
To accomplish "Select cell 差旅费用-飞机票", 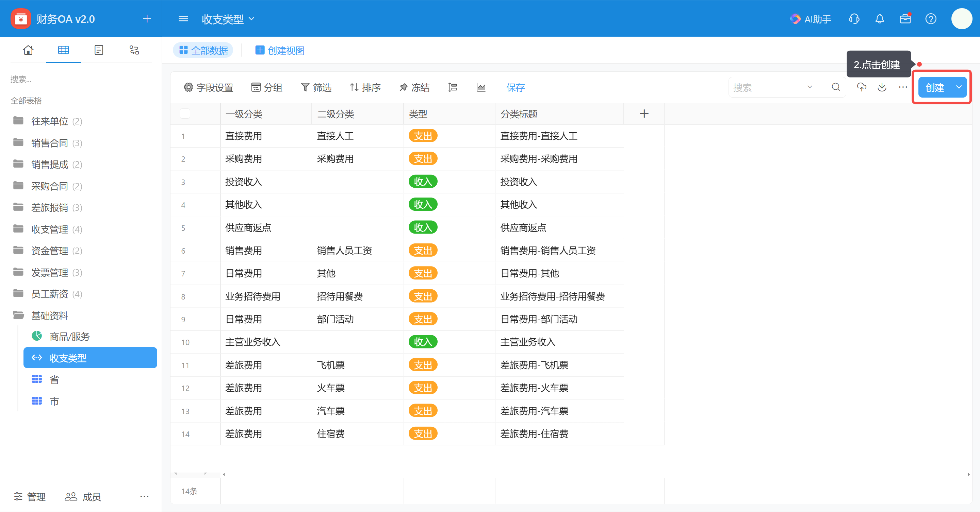I will coord(559,365).
